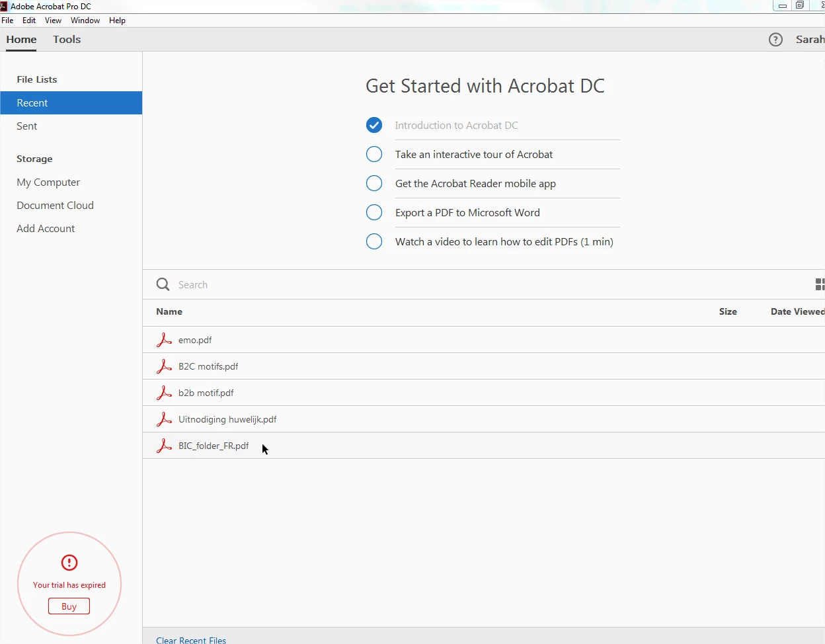Click the trial expired warning icon

69,563
